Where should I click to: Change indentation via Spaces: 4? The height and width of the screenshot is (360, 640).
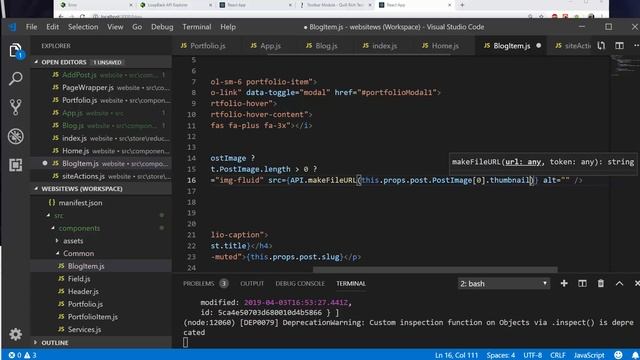500,355
